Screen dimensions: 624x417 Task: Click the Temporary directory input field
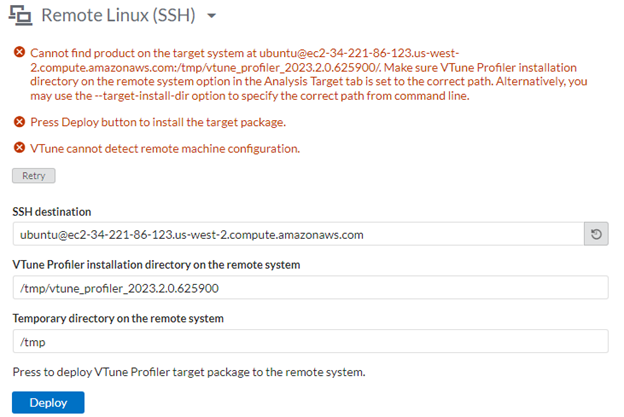point(310,341)
